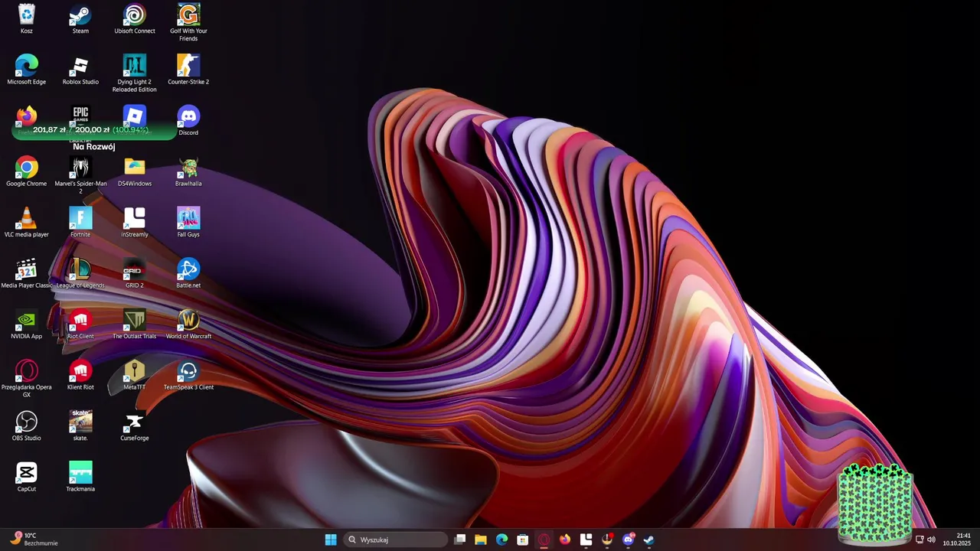The height and width of the screenshot is (551, 980).
Task: Select the World of Warcraft shortcut
Action: 188,324
